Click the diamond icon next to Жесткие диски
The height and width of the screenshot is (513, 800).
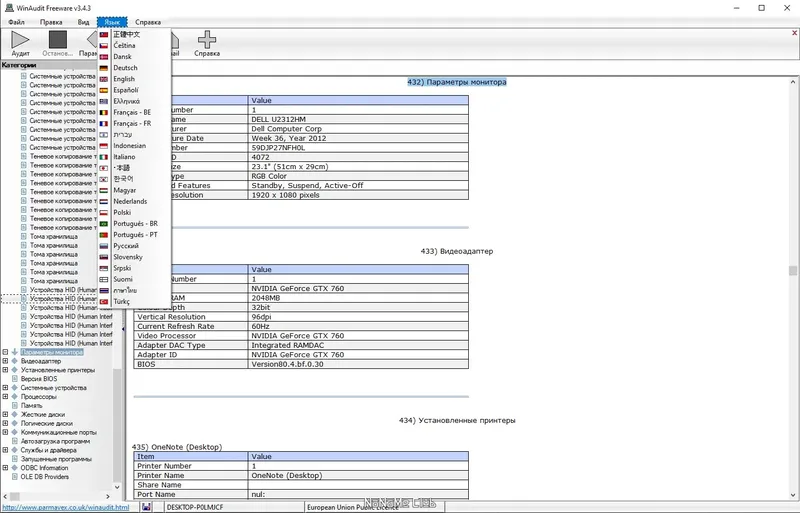15,414
